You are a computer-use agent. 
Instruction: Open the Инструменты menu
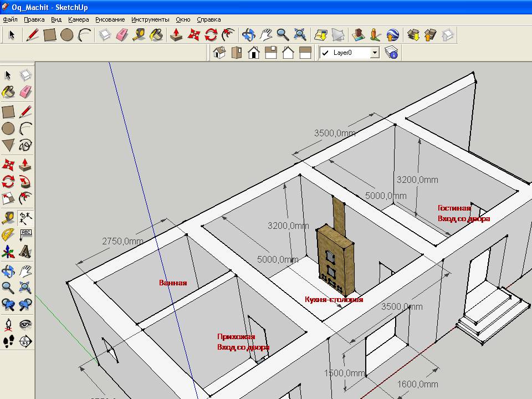click(x=150, y=19)
